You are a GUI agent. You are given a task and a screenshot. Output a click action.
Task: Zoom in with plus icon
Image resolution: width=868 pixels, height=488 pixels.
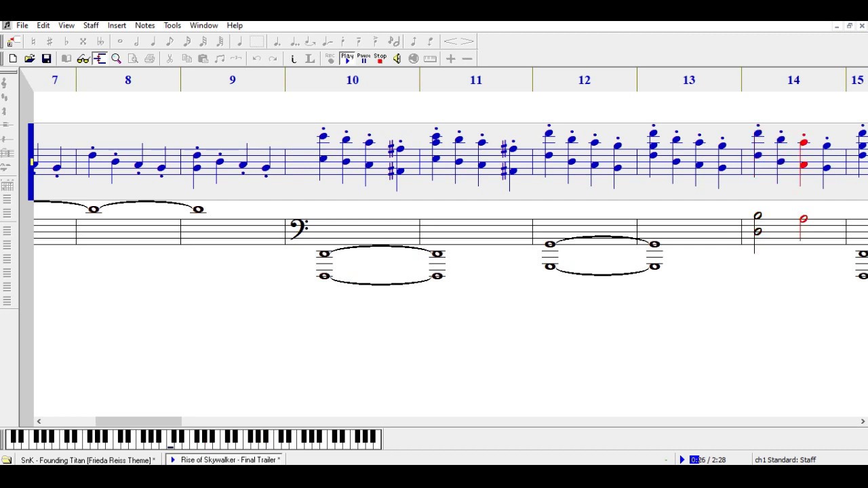tap(450, 59)
